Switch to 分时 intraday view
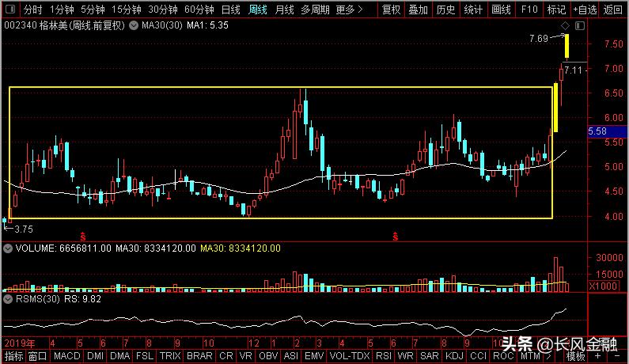 [33, 9]
